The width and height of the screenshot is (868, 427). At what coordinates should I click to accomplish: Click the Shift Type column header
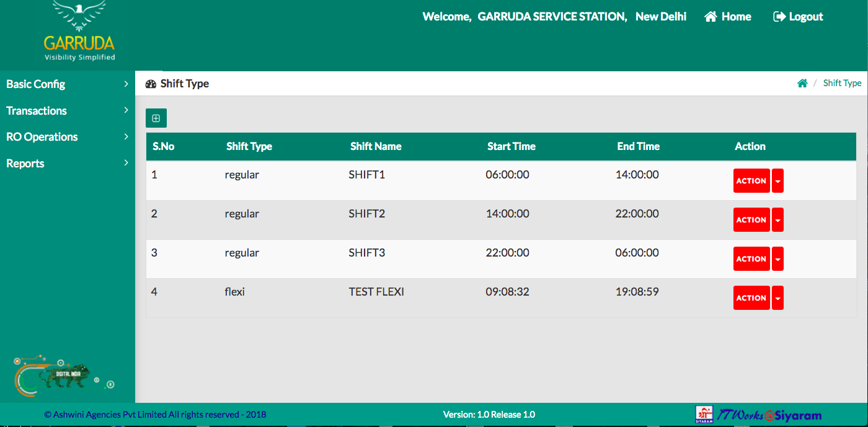[x=249, y=147]
